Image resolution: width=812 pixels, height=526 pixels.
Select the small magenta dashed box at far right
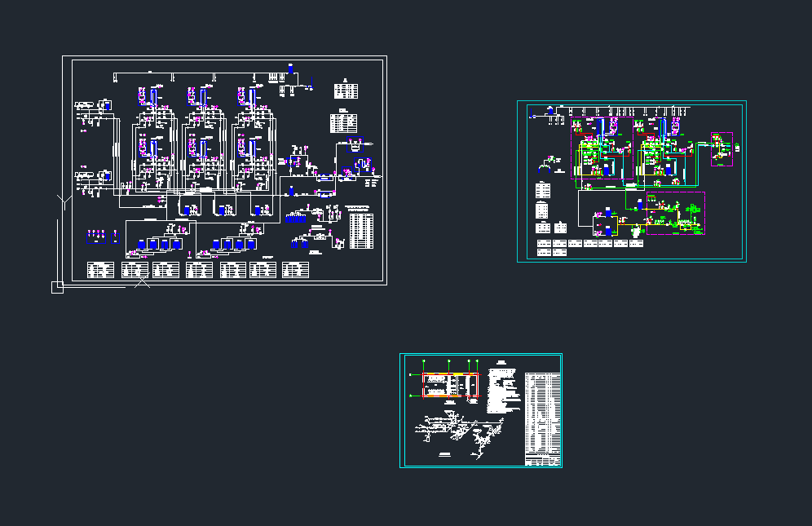point(722,148)
